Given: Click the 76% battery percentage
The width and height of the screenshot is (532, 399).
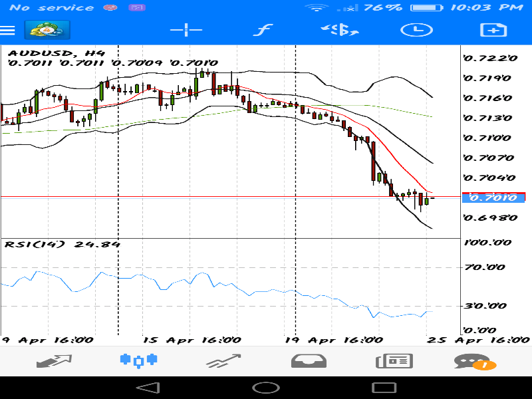Looking at the screenshot, I should pos(383,7).
